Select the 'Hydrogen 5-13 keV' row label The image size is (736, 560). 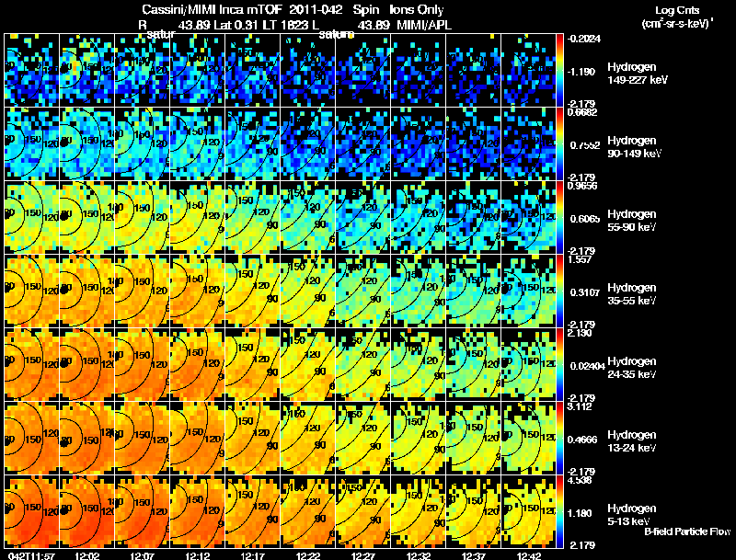pyautogui.click(x=632, y=515)
